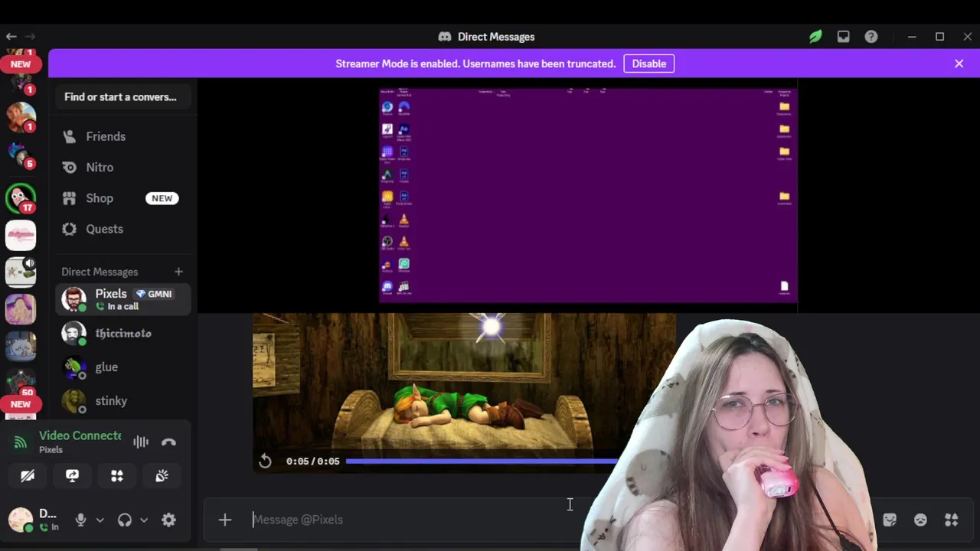Open the server with the 17 badge
This screenshot has width=980, height=551.
tap(21, 198)
